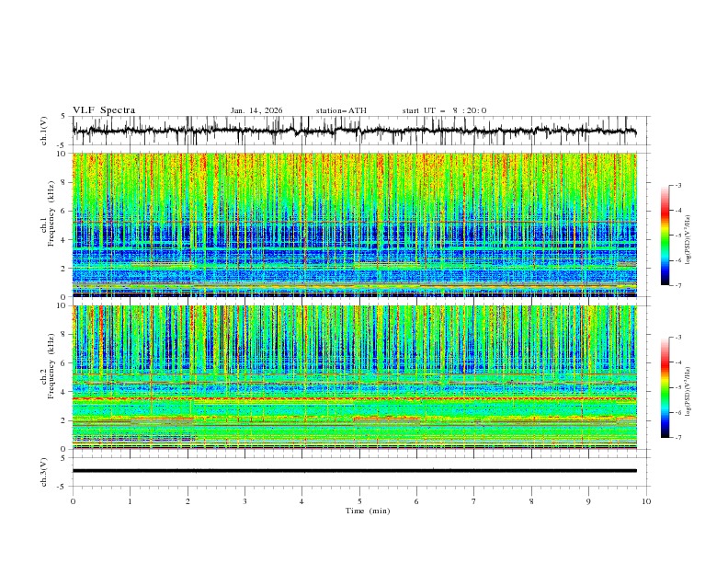The width and height of the screenshot is (728, 563).
Task: Click the "-5" tick on ch.3(V) axis
Action: coord(63,487)
